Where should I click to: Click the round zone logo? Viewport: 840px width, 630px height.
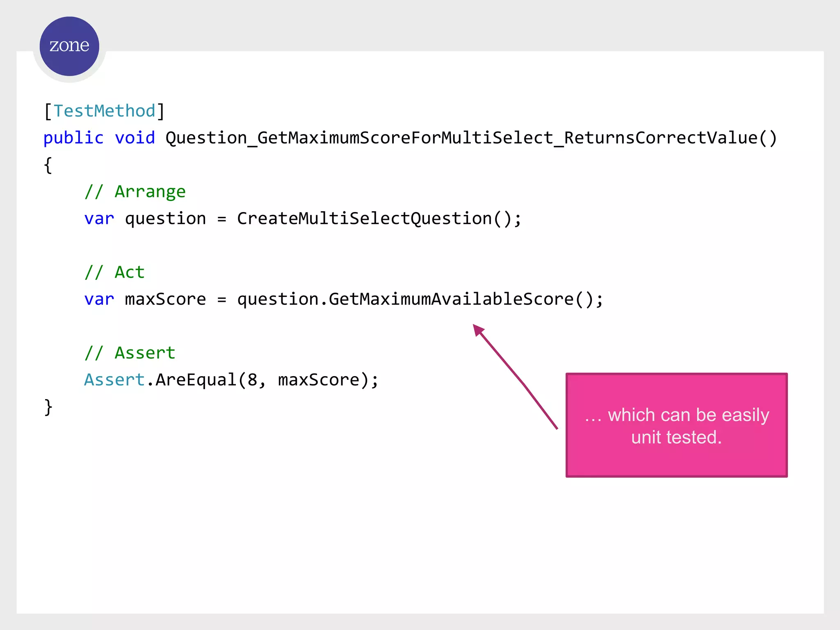pyautogui.click(x=69, y=46)
